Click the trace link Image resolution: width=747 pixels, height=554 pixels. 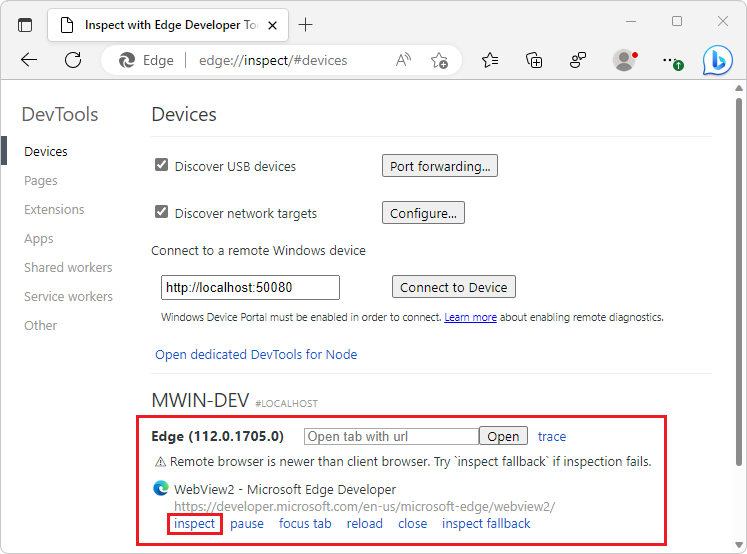552,436
